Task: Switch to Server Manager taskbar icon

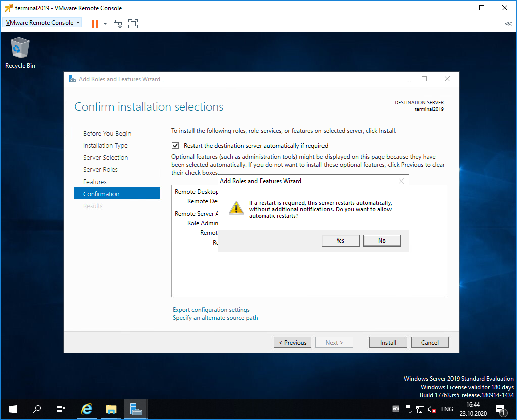Action: 136,409
